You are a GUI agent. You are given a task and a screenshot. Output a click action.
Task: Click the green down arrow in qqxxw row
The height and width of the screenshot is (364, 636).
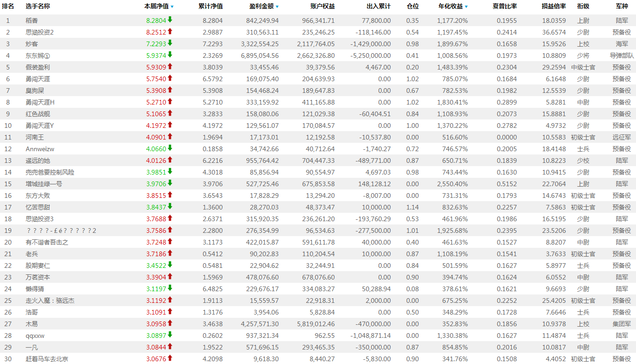tap(170, 335)
